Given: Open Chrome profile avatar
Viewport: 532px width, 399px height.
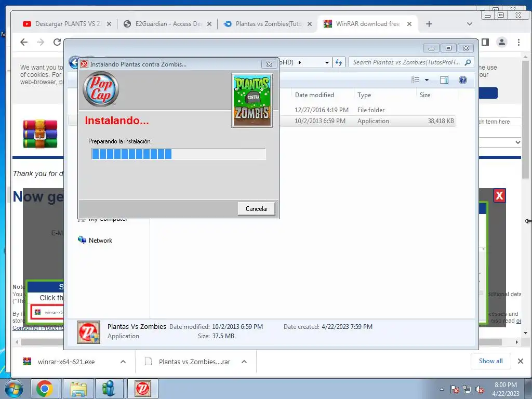Looking at the screenshot, I should click(502, 42).
